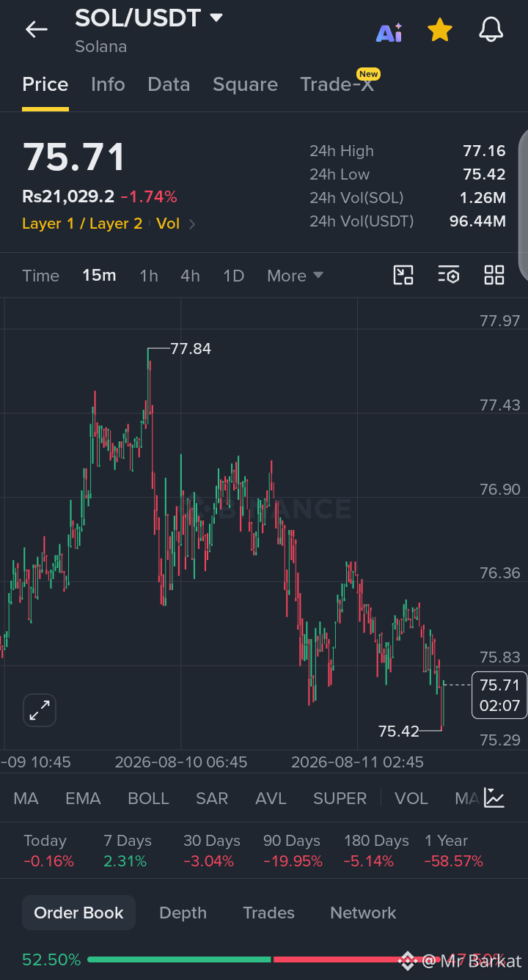The height and width of the screenshot is (980, 528).
Task: Tap the Today -0.16% performance
Action: click(48, 851)
